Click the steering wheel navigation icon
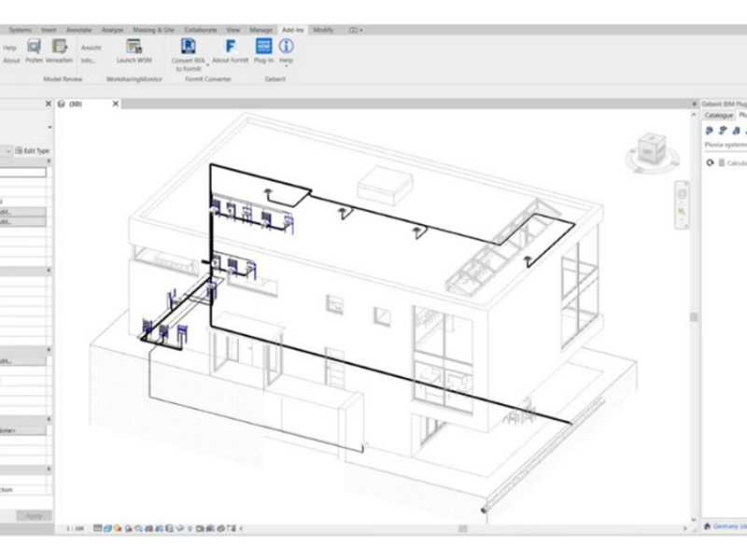747x560 pixels. [683, 194]
